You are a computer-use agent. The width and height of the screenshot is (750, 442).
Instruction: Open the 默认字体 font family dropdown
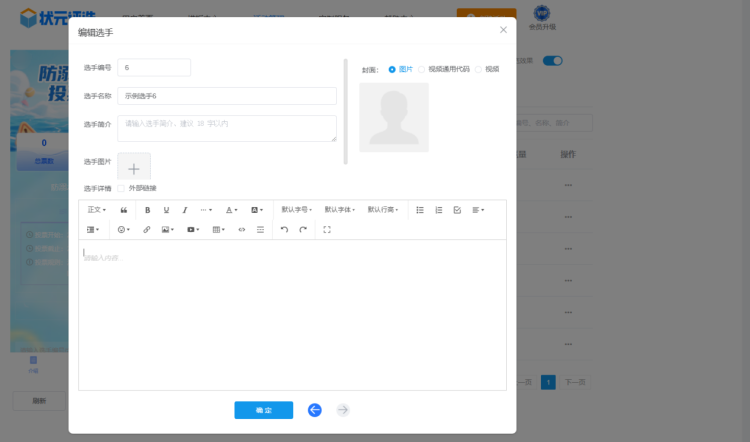click(339, 210)
